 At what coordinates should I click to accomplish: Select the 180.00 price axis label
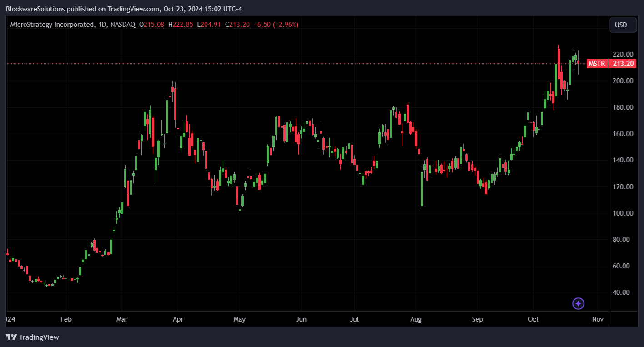(623, 107)
